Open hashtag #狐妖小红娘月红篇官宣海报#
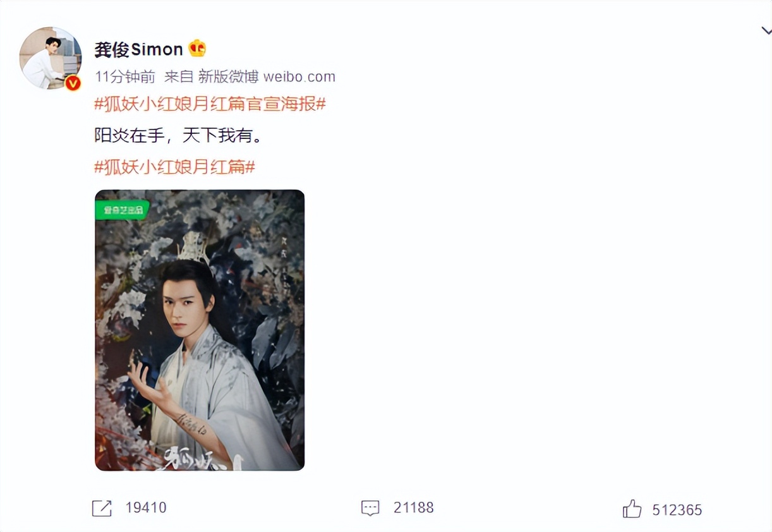This screenshot has width=772, height=532. tap(210, 104)
